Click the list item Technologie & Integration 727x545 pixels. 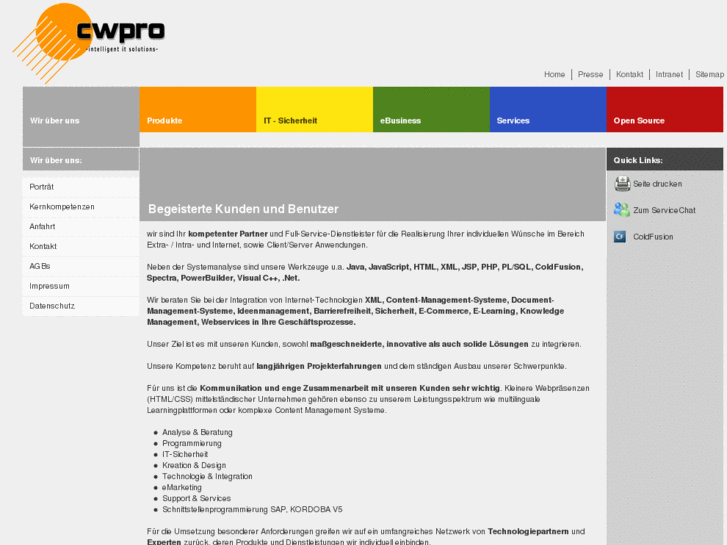pyautogui.click(x=207, y=477)
